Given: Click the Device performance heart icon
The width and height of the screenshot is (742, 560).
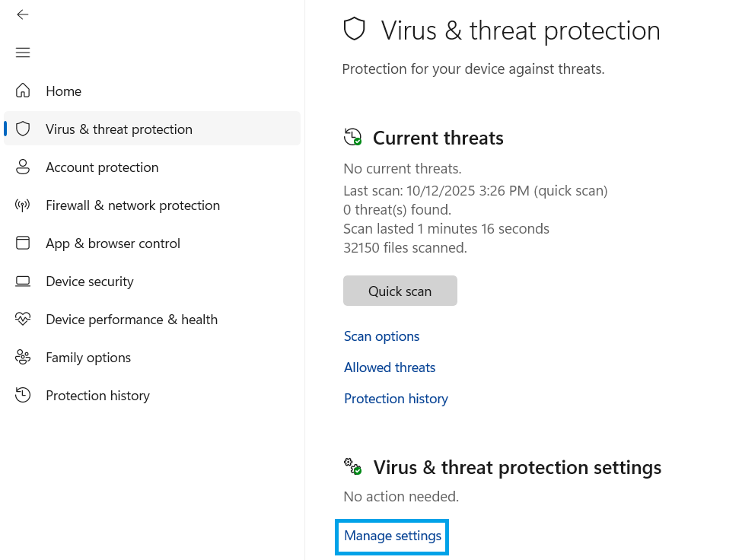Looking at the screenshot, I should tap(23, 320).
